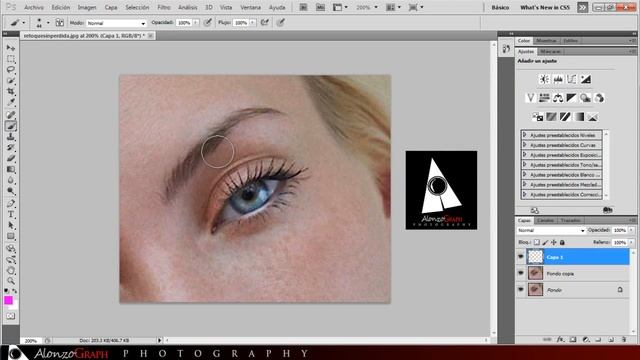Choose the Básico workspace
640x360 pixels.
coord(500,7)
